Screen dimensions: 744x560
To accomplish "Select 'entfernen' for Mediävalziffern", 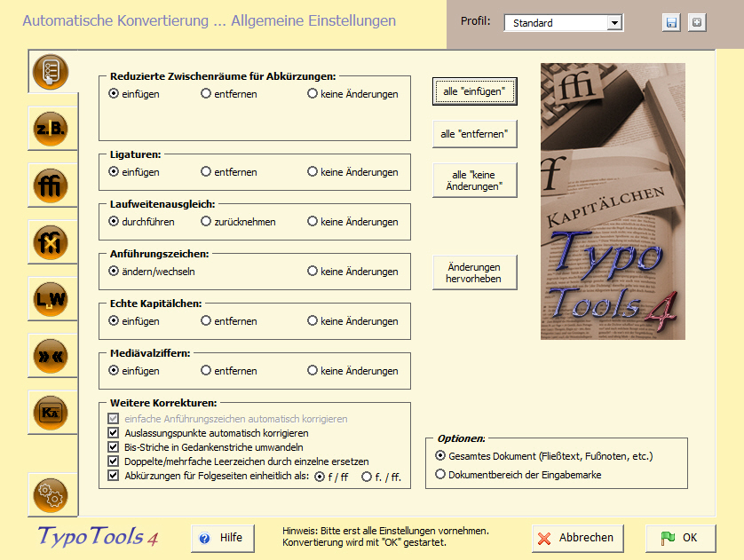I will (x=229, y=370).
